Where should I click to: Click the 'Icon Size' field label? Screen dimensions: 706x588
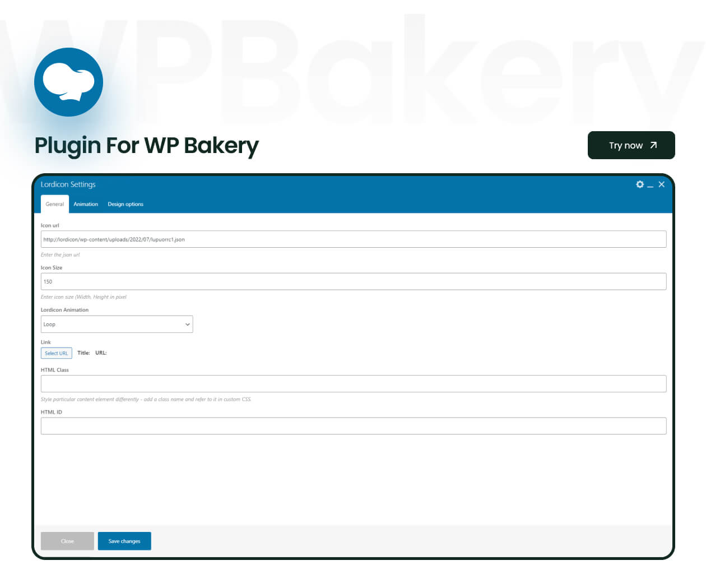[x=52, y=267]
